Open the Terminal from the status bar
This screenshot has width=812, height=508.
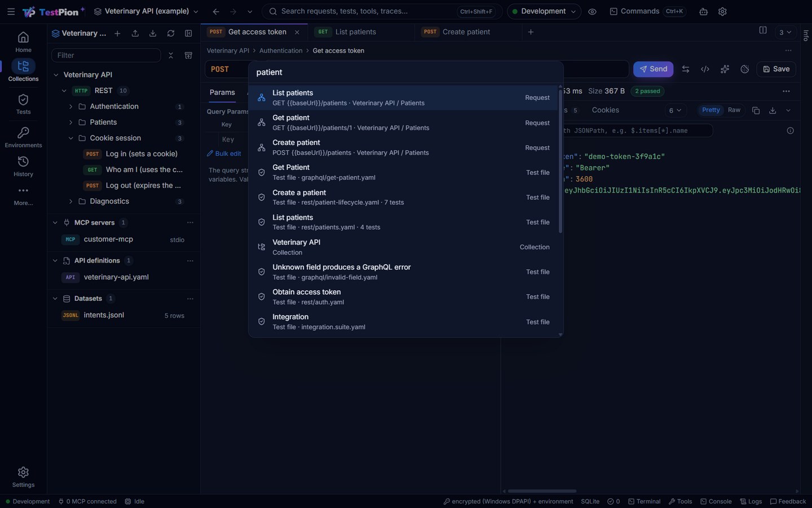[644, 501]
